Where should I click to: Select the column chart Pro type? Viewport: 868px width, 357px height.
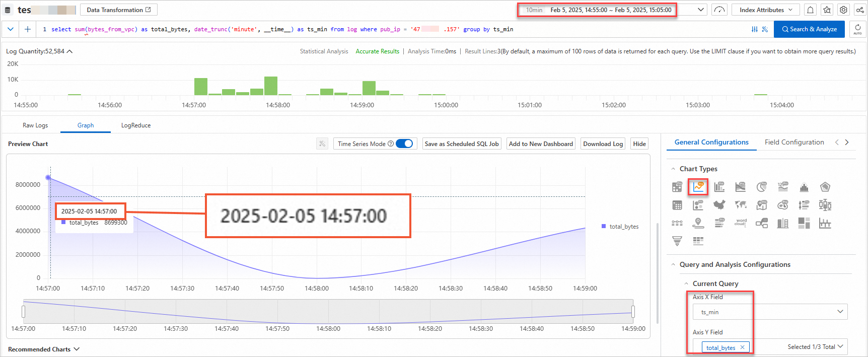[719, 187]
